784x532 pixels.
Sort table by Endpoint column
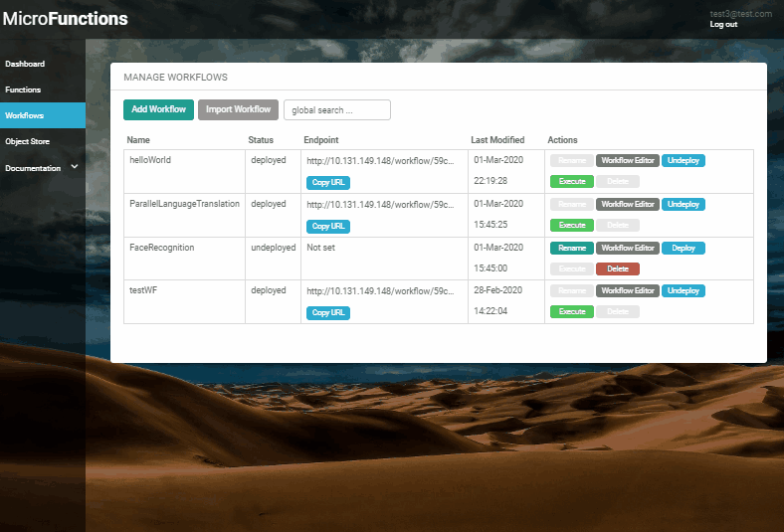click(x=321, y=140)
